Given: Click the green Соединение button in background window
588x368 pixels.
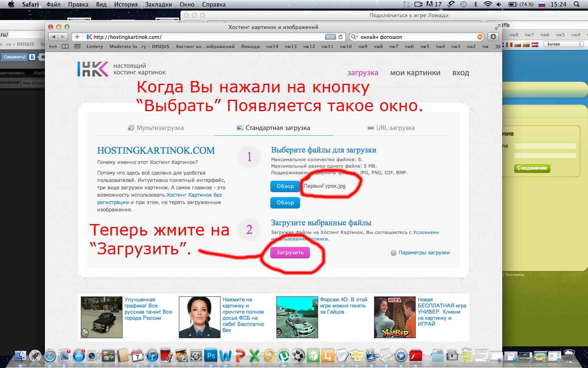Looking at the screenshot, I should (532, 168).
